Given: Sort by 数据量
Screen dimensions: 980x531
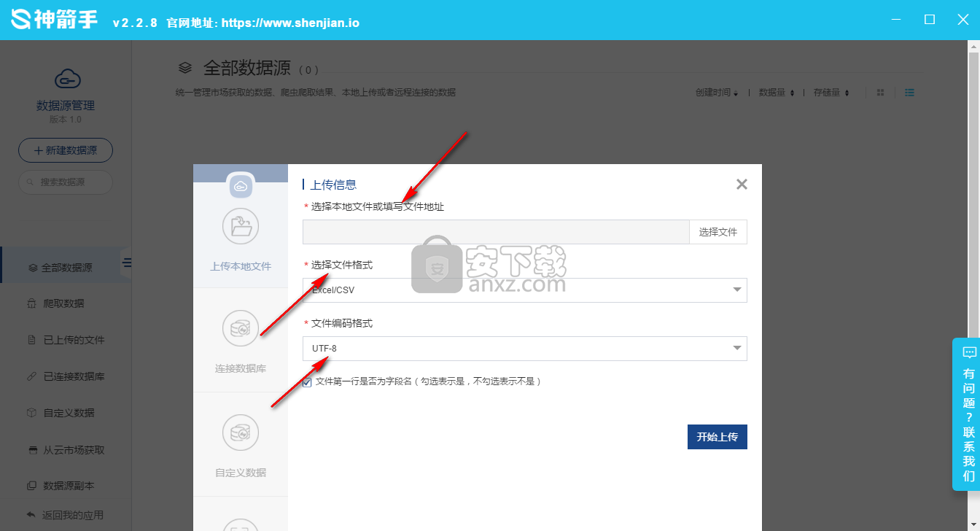Looking at the screenshot, I should [777, 93].
